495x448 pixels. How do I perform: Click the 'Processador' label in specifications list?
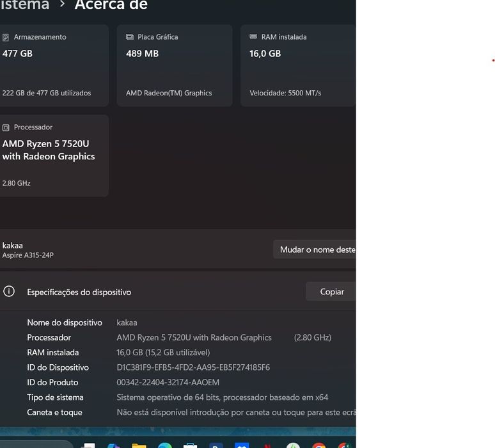click(x=49, y=337)
